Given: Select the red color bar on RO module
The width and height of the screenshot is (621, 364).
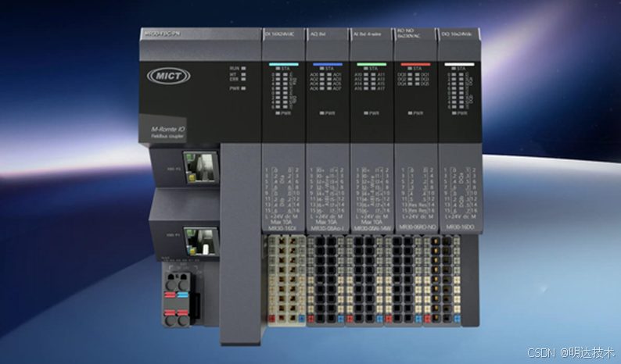Looking at the screenshot, I should 415,64.
